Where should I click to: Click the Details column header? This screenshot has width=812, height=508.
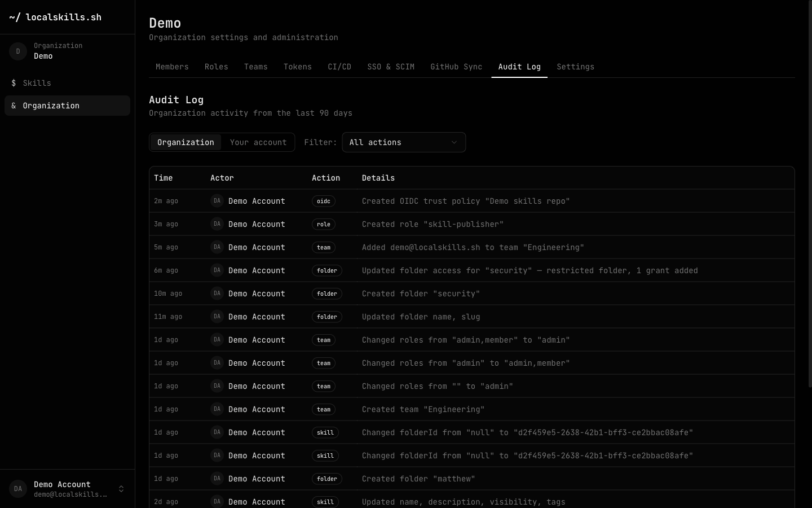[378, 178]
